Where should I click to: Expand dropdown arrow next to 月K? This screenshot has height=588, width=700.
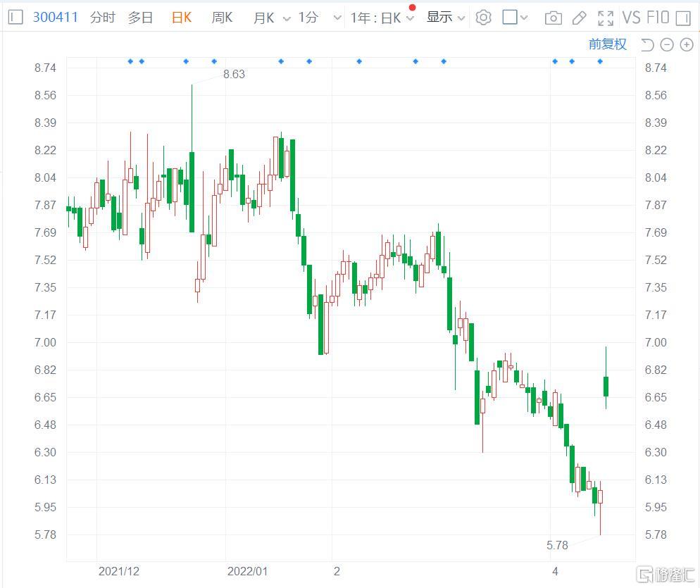(x=287, y=18)
